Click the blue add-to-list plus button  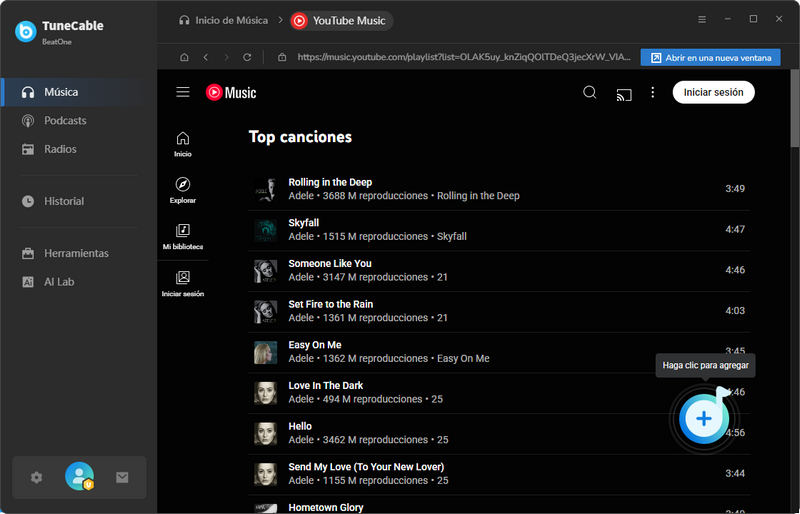point(704,418)
